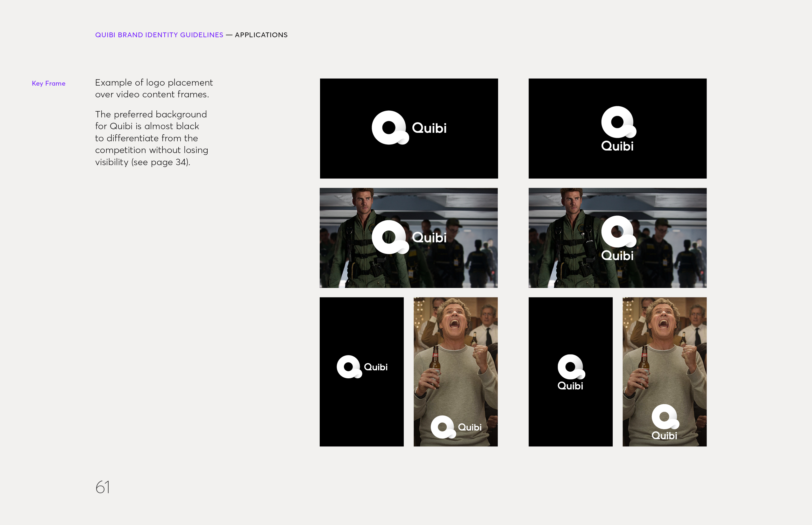This screenshot has width=812, height=525.
Task: Click the "competition without losing" line
Action: pyautogui.click(x=152, y=150)
